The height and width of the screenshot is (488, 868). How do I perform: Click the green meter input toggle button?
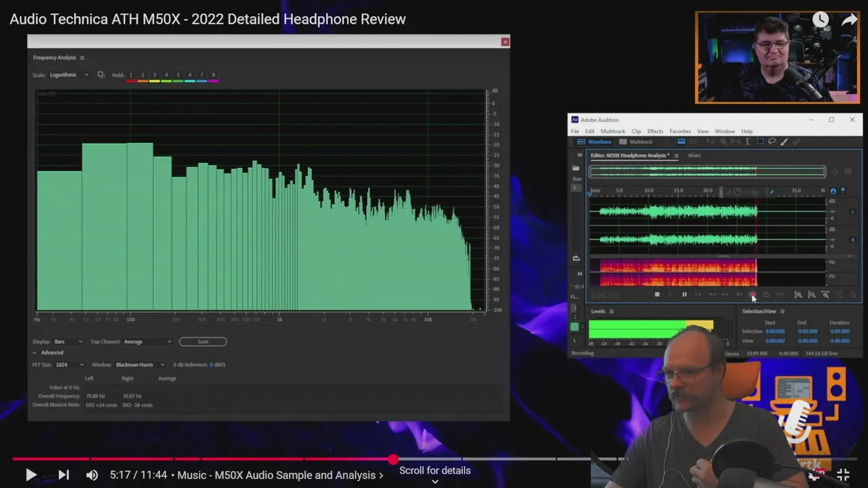pyautogui.click(x=574, y=327)
